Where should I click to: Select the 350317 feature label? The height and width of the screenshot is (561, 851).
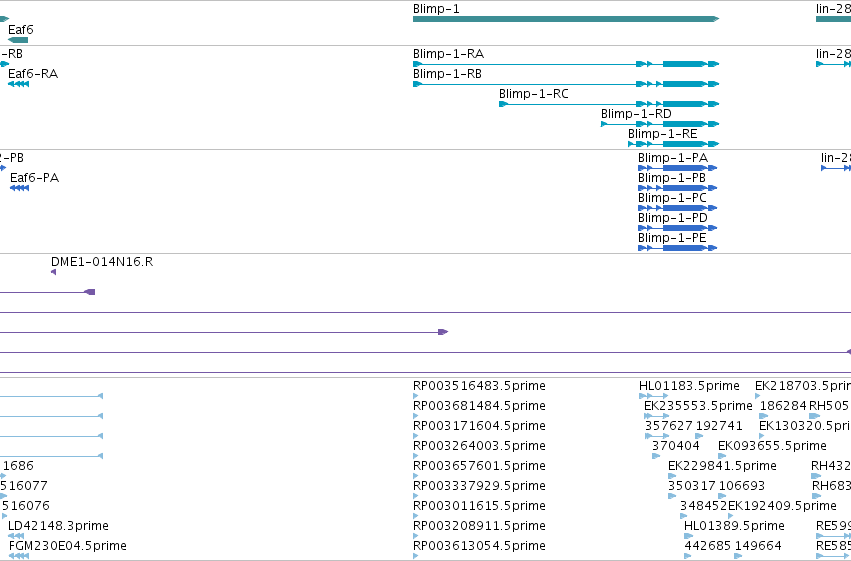pyautogui.click(x=691, y=486)
